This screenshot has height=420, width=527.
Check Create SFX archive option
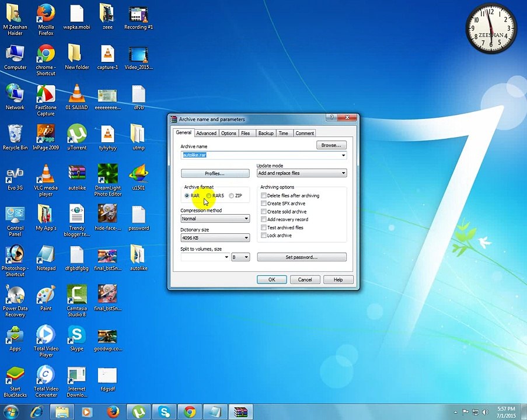[x=264, y=204]
